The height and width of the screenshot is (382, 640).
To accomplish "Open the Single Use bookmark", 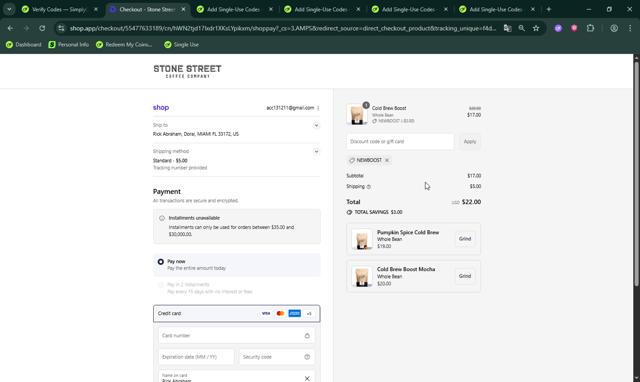I will (x=182, y=44).
